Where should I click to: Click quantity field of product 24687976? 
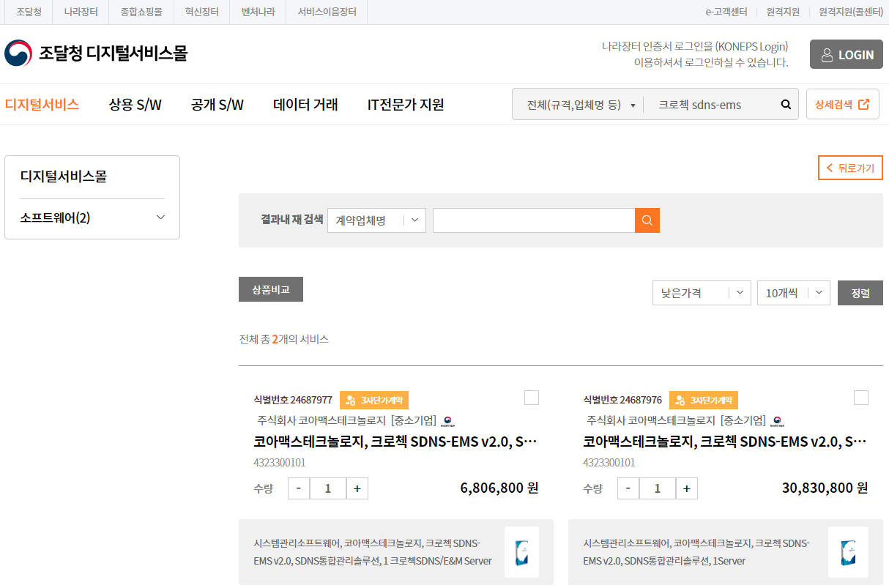tap(658, 488)
